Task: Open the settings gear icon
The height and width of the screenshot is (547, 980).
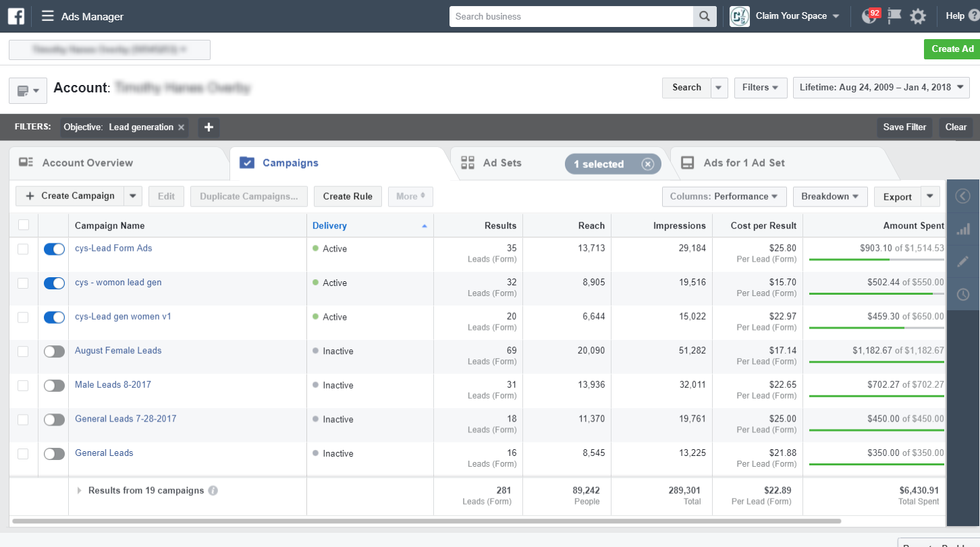Action: (917, 16)
